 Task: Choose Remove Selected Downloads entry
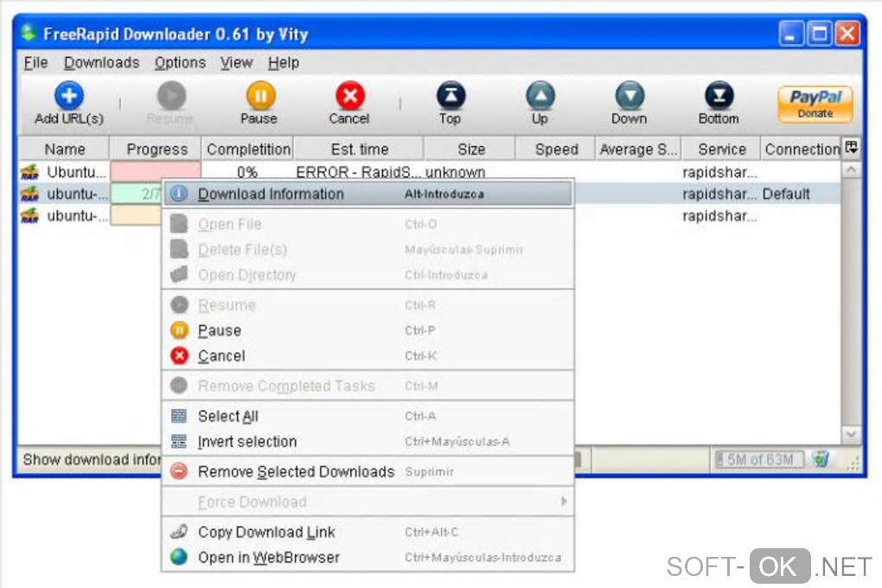[367, 471]
